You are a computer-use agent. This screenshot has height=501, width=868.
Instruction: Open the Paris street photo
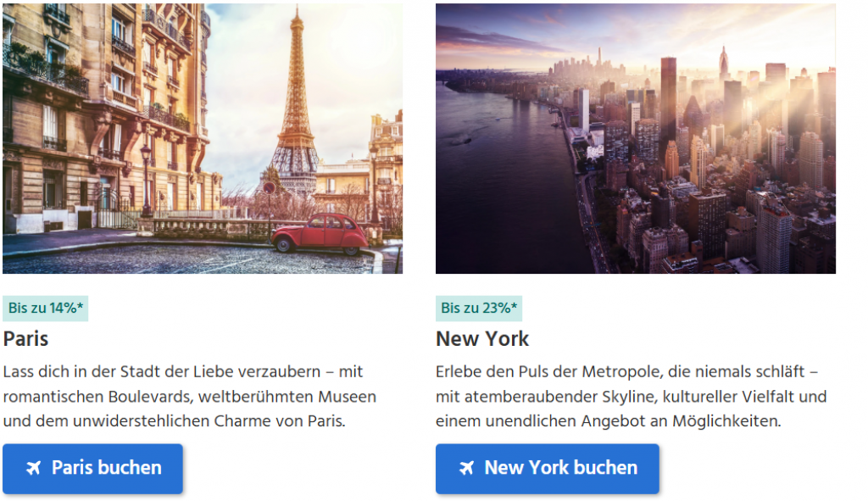click(203, 138)
